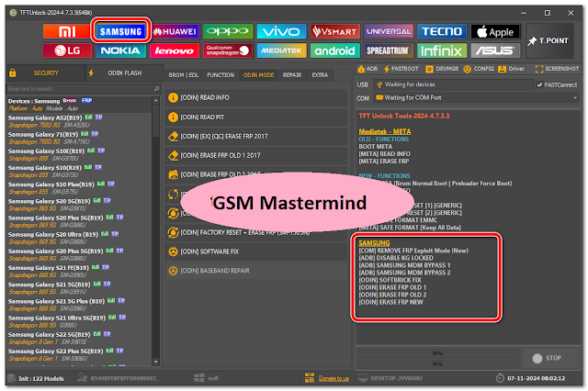Switch to the ODIN FLASH tab
This screenshot has height=391, width=588.
click(x=125, y=73)
